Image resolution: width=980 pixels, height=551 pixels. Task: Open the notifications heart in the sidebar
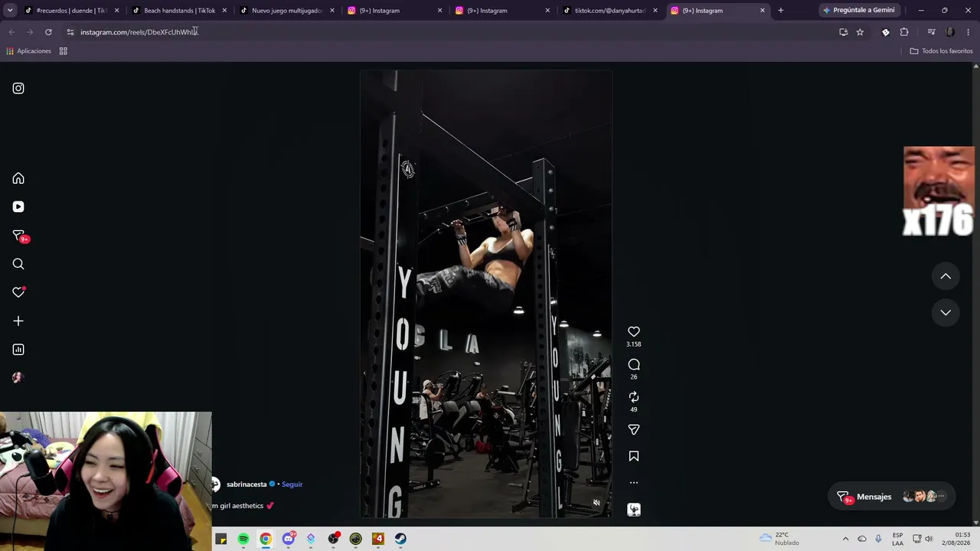[x=18, y=292]
